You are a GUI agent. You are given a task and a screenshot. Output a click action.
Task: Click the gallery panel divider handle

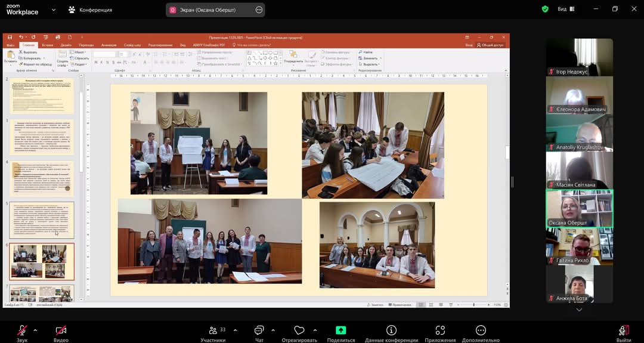(x=512, y=182)
